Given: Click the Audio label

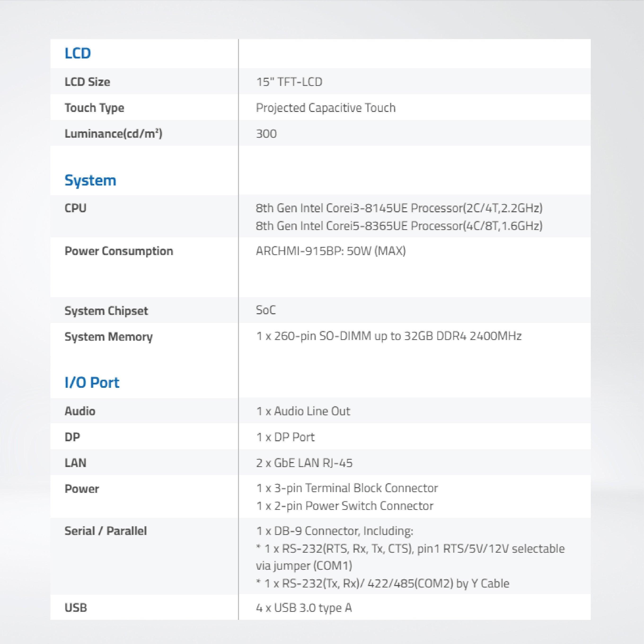Looking at the screenshot, I should pos(80,411).
